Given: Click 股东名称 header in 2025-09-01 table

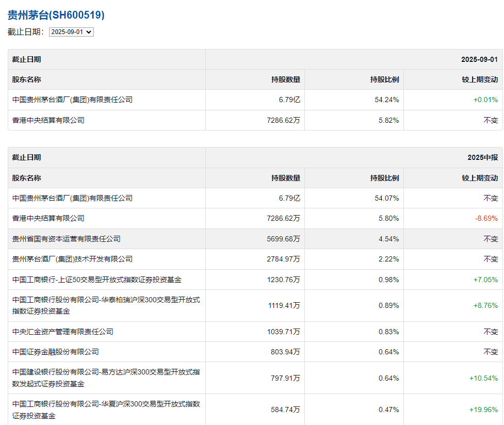Looking at the screenshot, I should pos(27,80).
